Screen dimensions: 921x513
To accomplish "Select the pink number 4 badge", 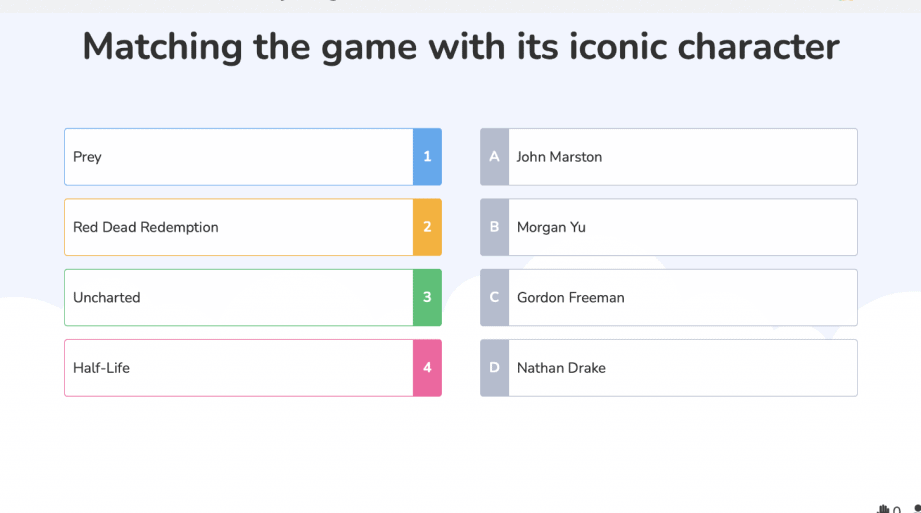I will coord(427,368).
